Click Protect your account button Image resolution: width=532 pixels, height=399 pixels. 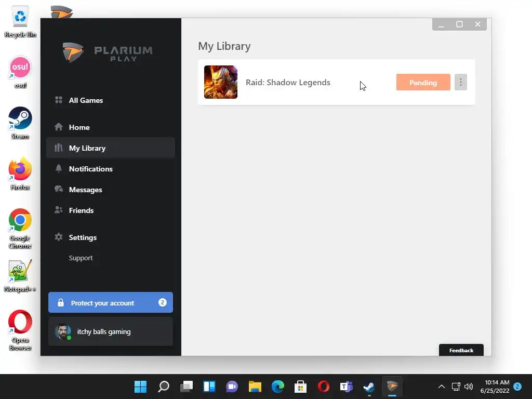(x=111, y=302)
